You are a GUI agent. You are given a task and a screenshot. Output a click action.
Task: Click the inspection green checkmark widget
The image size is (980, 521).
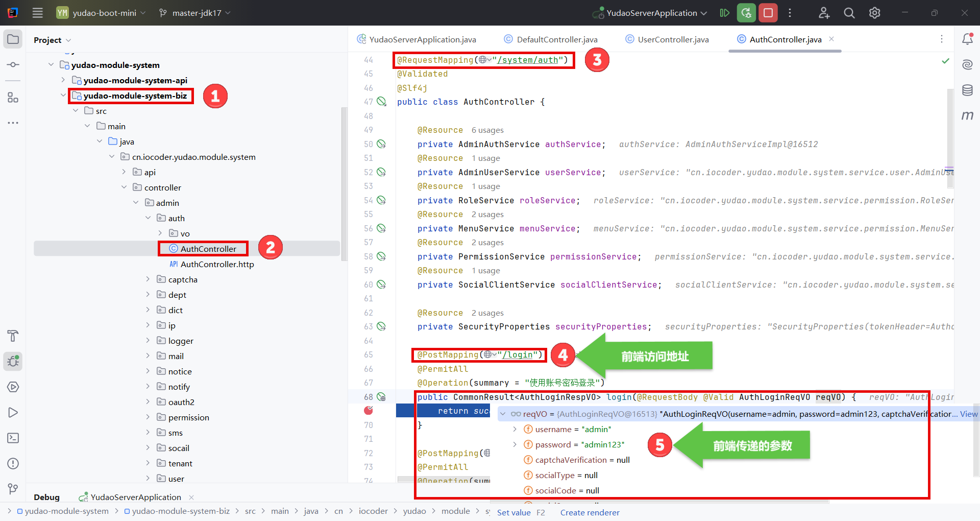[945, 61]
